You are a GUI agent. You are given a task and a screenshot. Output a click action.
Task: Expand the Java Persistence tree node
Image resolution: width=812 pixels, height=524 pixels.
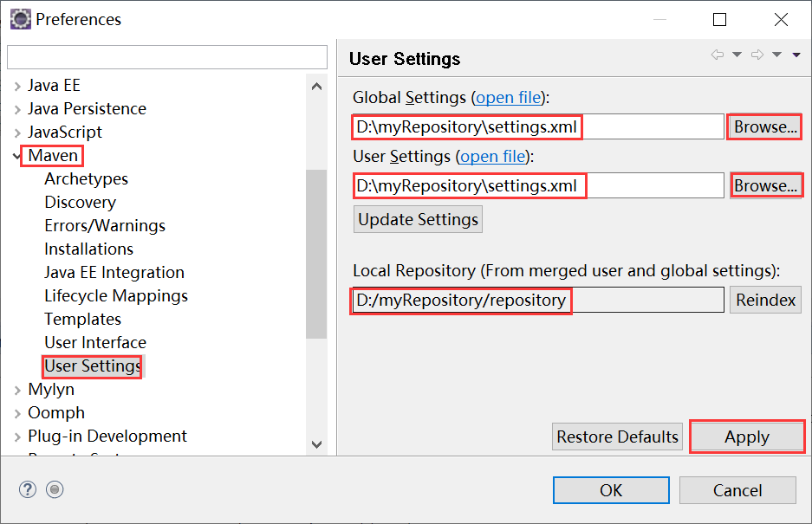pos(17,109)
